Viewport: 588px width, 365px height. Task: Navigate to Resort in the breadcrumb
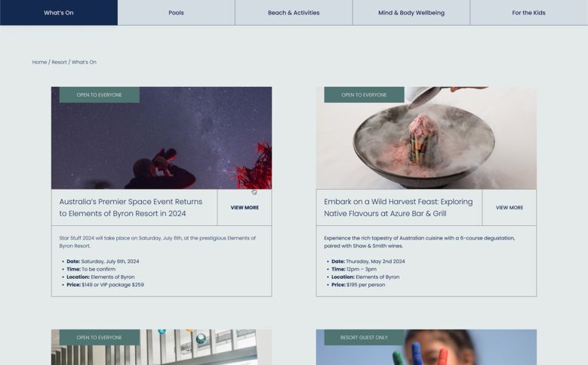tap(59, 62)
